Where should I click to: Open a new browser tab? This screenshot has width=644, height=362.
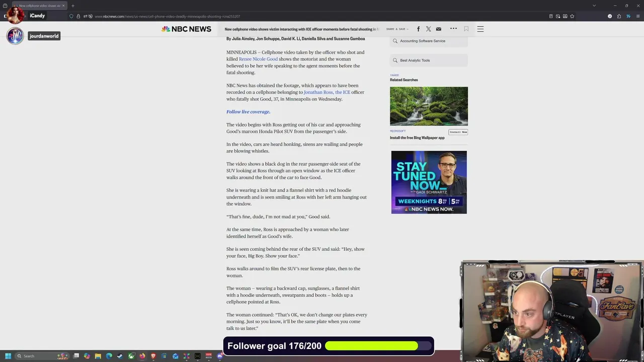pyautogui.click(x=72, y=6)
